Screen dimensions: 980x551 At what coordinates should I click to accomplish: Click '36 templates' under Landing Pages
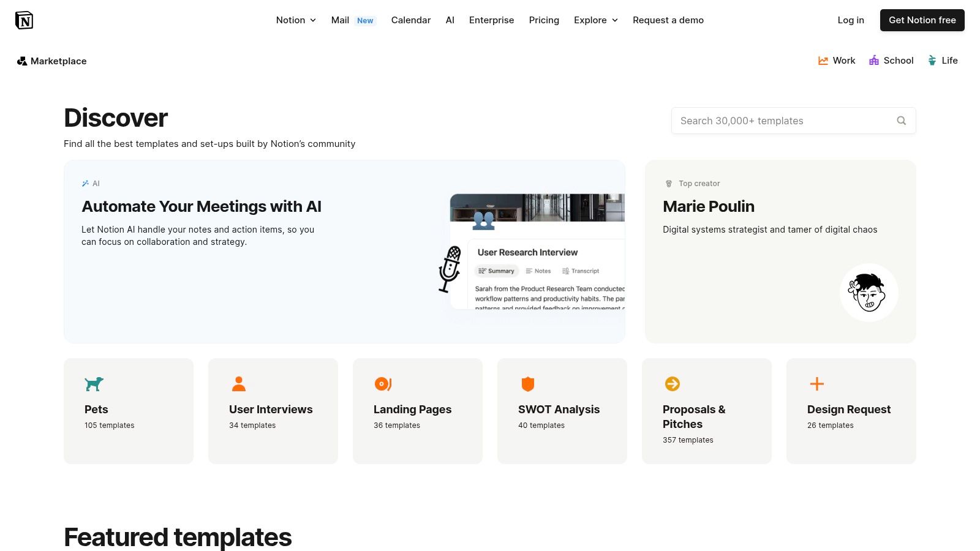[x=397, y=425]
